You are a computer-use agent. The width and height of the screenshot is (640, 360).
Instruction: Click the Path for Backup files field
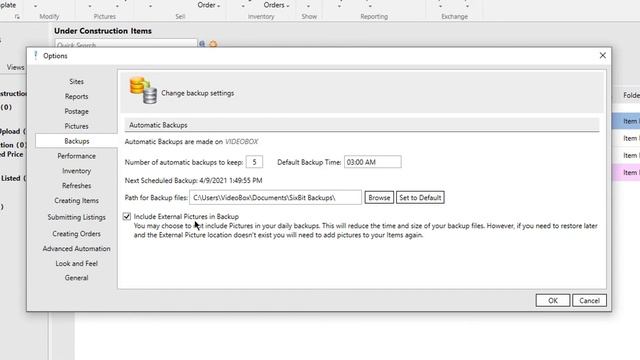[x=276, y=198]
